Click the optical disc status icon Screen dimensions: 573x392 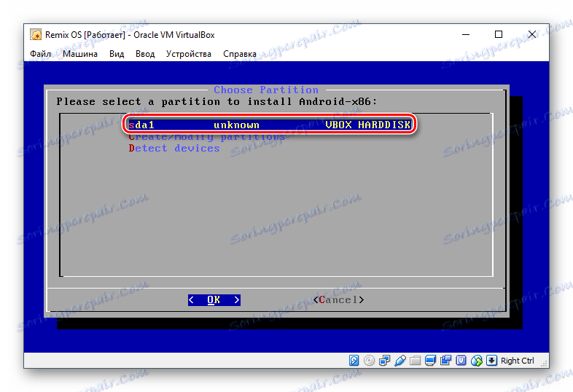pyautogui.click(x=369, y=361)
